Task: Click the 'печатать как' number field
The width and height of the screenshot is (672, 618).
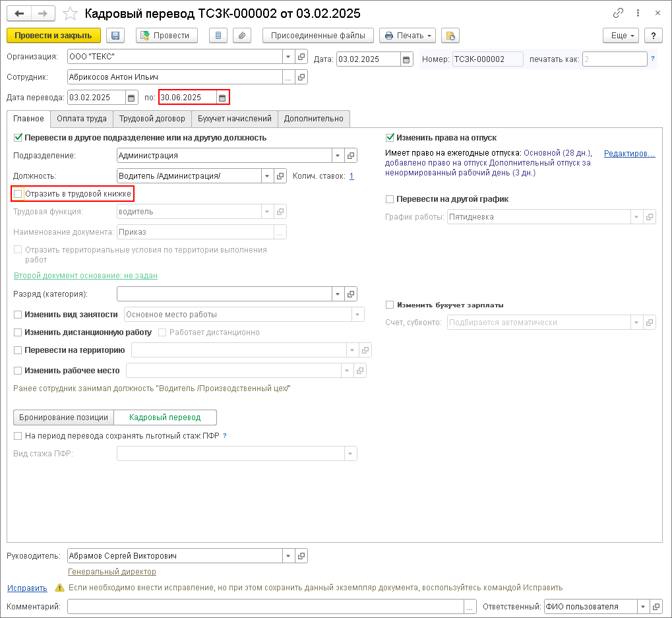Action: point(615,59)
